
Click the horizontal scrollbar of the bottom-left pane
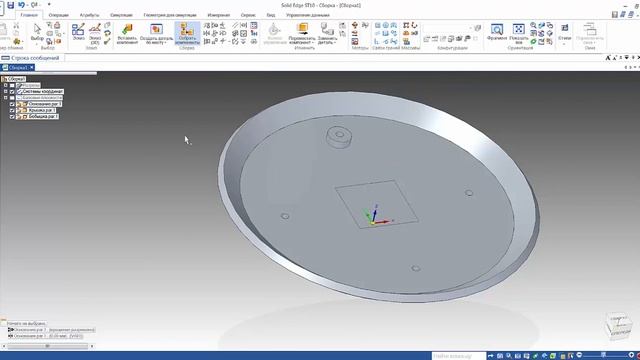[48, 346]
